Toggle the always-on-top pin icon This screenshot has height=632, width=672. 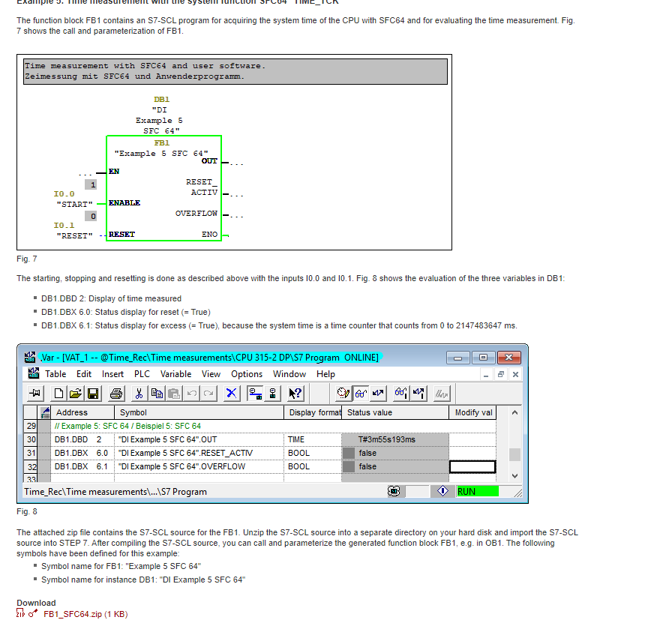(x=34, y=393)
